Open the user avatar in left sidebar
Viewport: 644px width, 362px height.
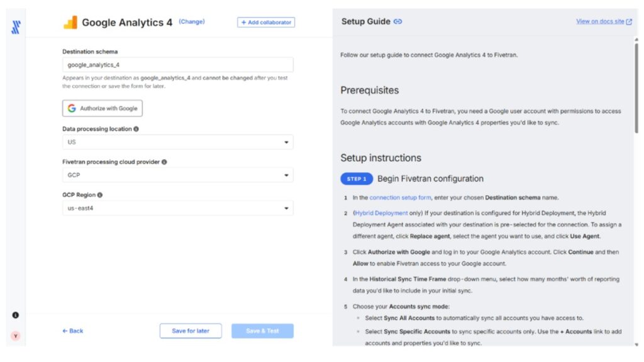click(x=16, y=336)
